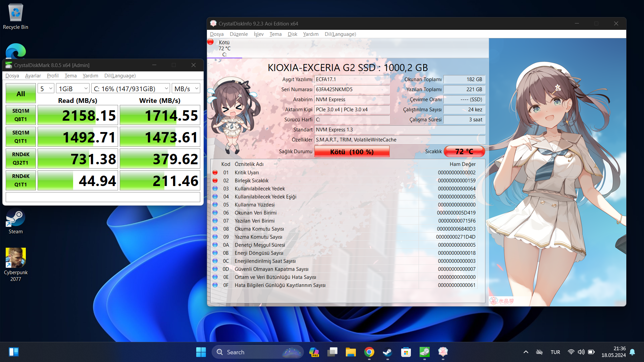This screenshot has height=362, width=644.
Task: Select the red Kötü disk C: status tab
Action: pos(224,48)
